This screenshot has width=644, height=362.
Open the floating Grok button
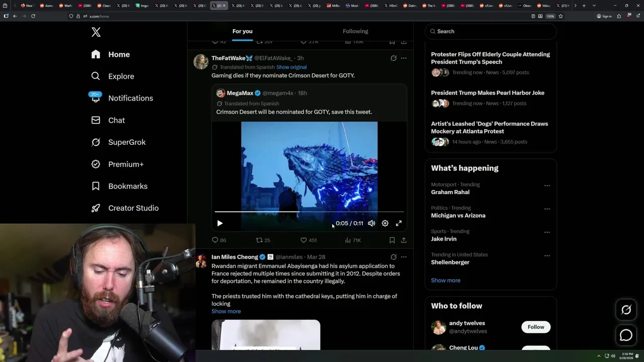pos(626,310)
